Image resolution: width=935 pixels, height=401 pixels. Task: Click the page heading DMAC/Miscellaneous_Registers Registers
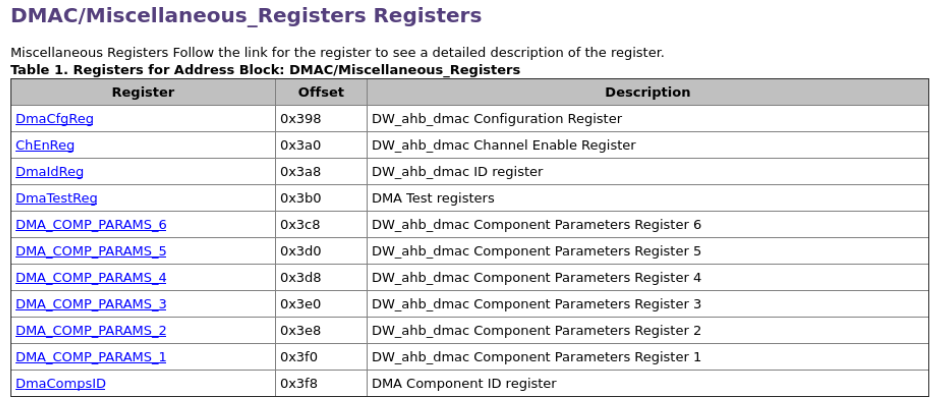tap(246, 16)
